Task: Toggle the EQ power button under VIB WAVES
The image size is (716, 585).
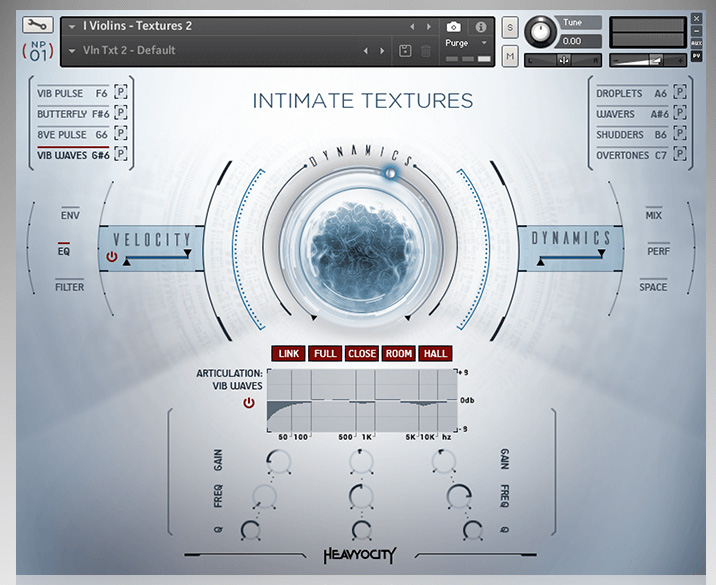Action: click(249, 403)
